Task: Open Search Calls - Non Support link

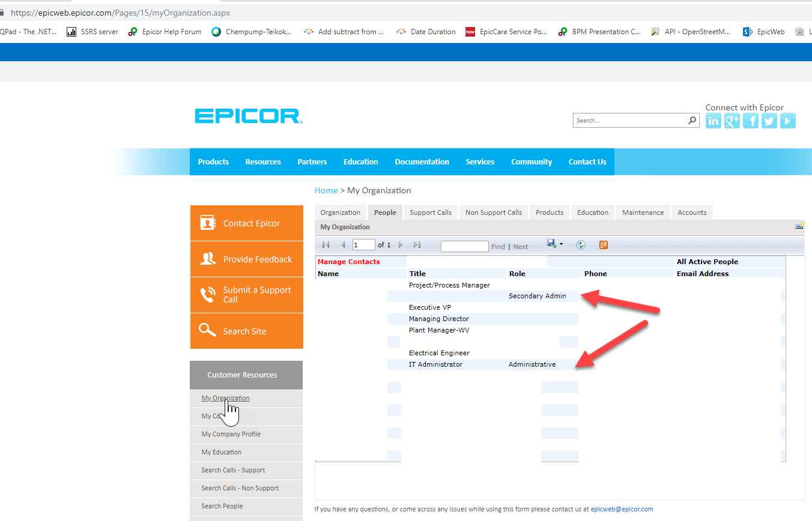Action: [240, 488]
